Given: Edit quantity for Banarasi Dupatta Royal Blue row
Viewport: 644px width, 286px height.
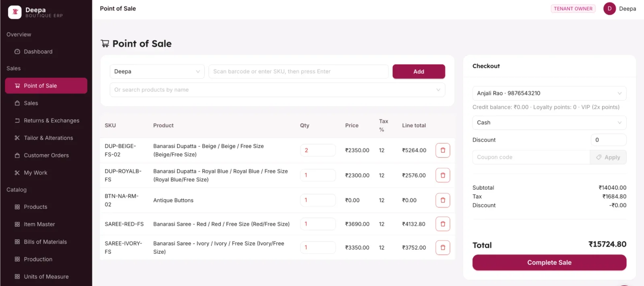Looking at the screenshot, I should 318,175.
